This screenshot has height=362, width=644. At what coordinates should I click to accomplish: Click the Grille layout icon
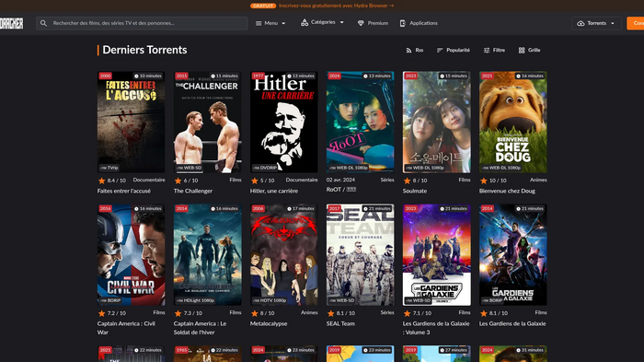point(522,50)
